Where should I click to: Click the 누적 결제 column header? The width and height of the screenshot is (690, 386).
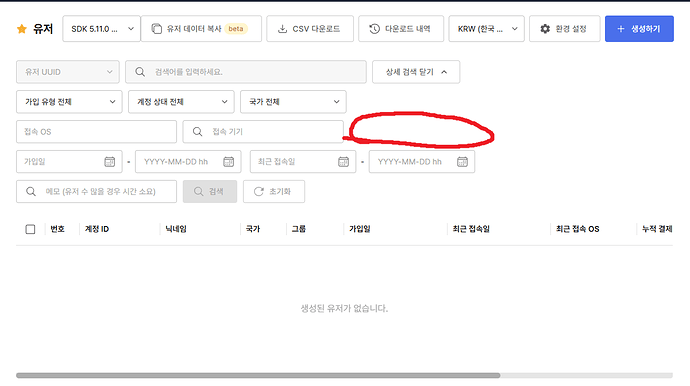pyautogui.click(x=657, y=229)
